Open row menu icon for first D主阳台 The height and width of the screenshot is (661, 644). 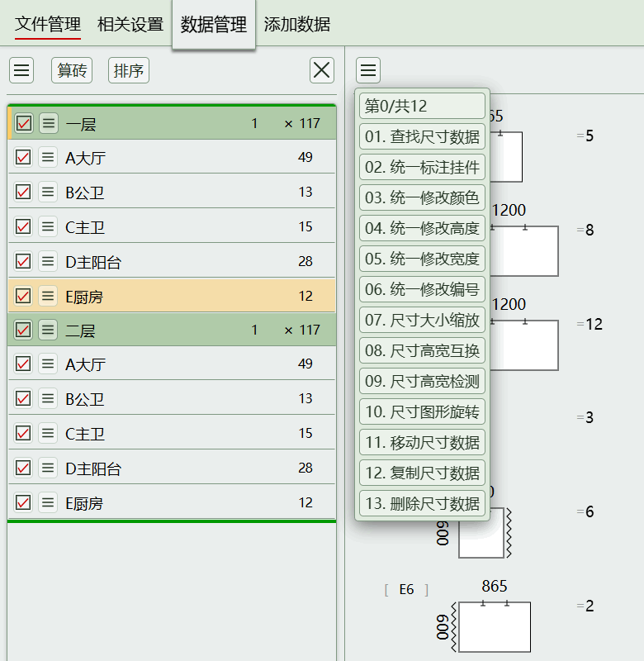coord(48,261)
